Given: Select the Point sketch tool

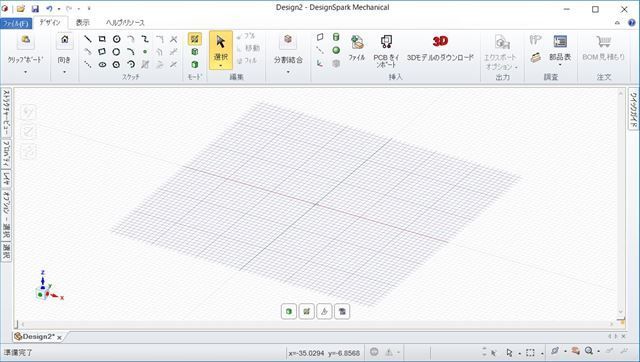Looking at the screenshot, I should (x=145, y=52).
